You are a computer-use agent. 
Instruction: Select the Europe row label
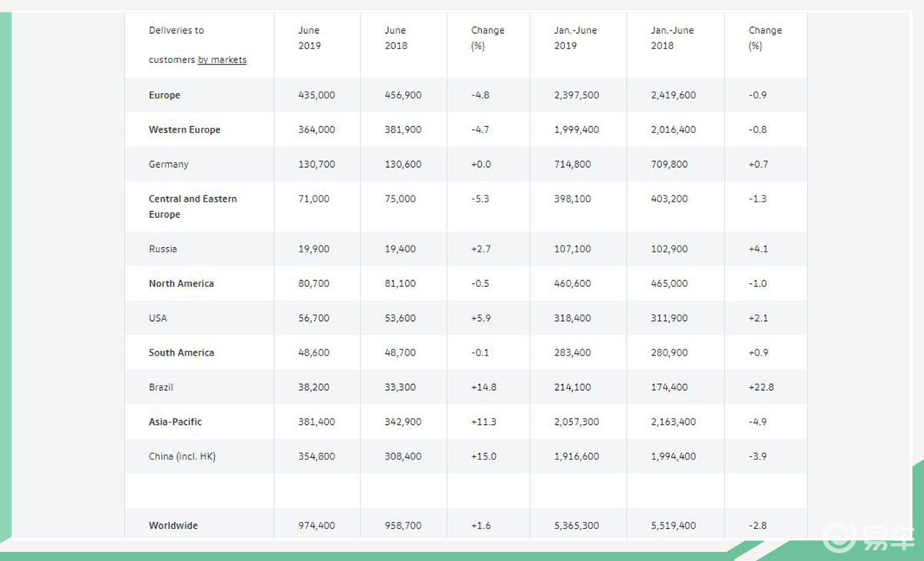point(165,95)
